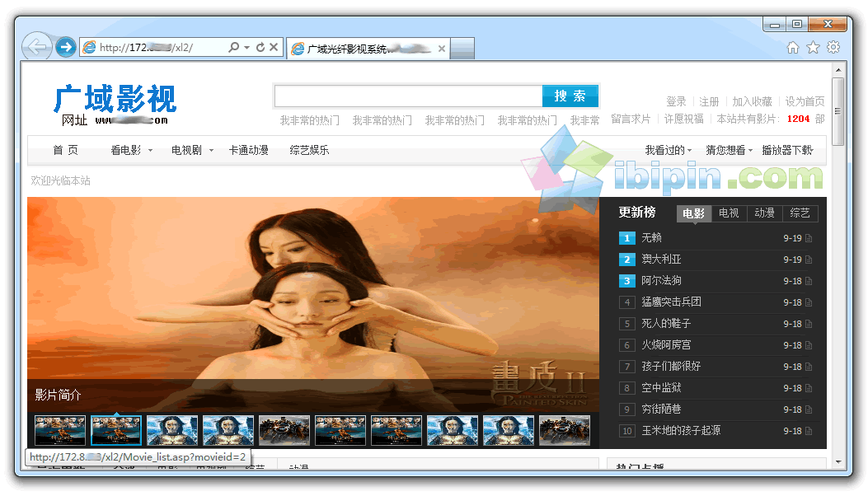Click the IE page icon in address bar
868x496 pixels.
tap(89, 48)
